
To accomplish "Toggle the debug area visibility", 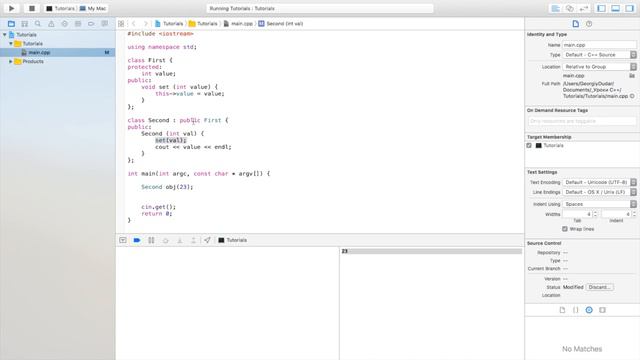I will click(x=616, y=8).
